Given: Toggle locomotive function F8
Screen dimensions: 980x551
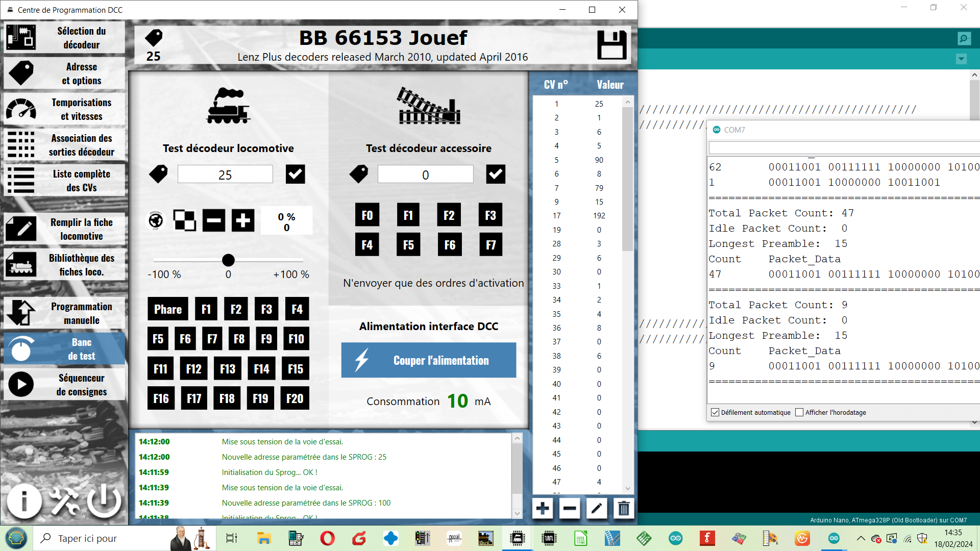Looking at the screenshot, I should click(x=239, y=339).
